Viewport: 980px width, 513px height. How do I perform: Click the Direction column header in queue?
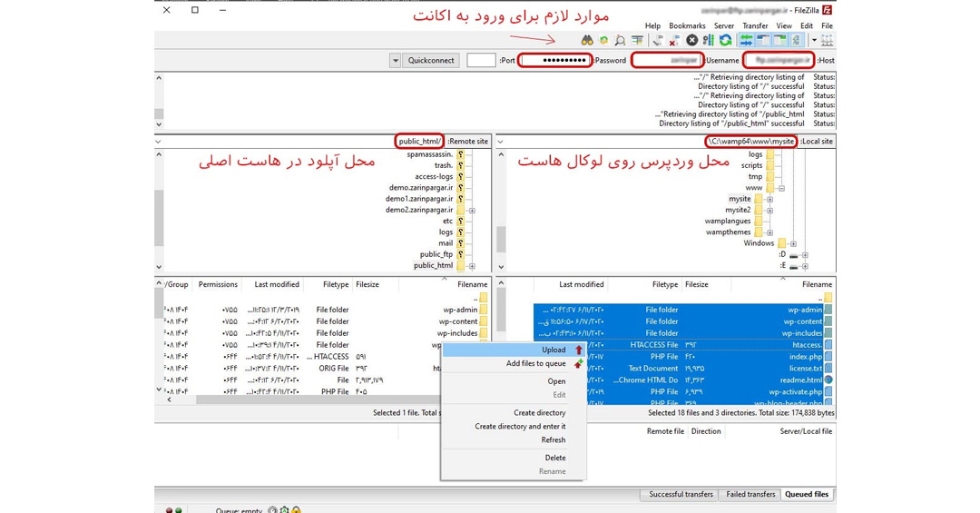pyautogui.click(x=706, y=431)
